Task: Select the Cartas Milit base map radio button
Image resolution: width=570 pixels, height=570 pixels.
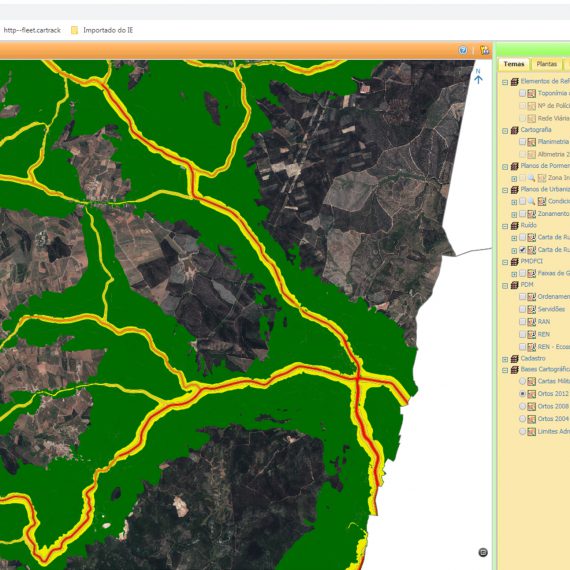Action: [522, 381]
